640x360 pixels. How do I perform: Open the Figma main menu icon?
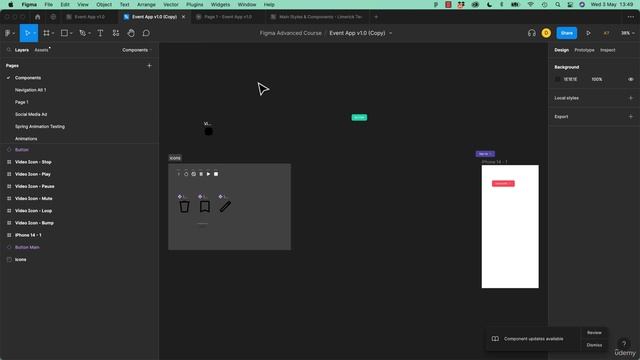click(x=8, y=33)
